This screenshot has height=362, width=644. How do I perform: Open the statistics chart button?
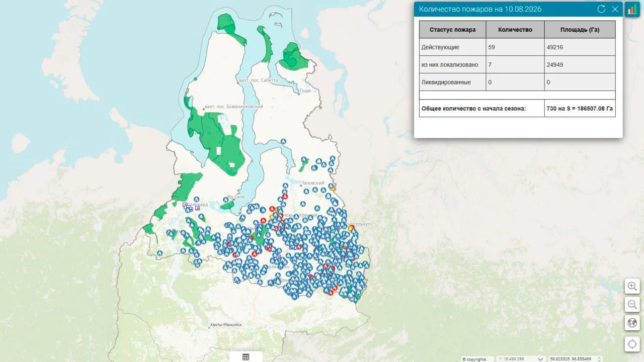click(x=632, y=10)
